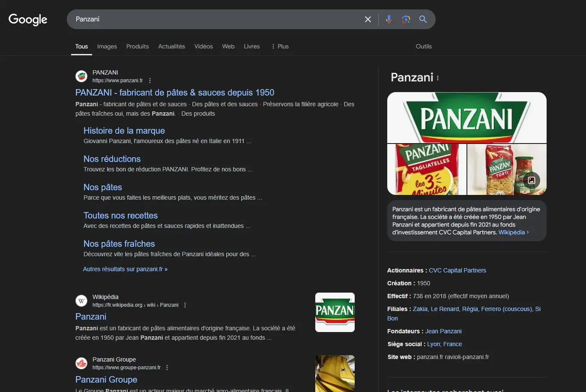
Task: Open the Vidéos tab
Action: coord(203,46)
